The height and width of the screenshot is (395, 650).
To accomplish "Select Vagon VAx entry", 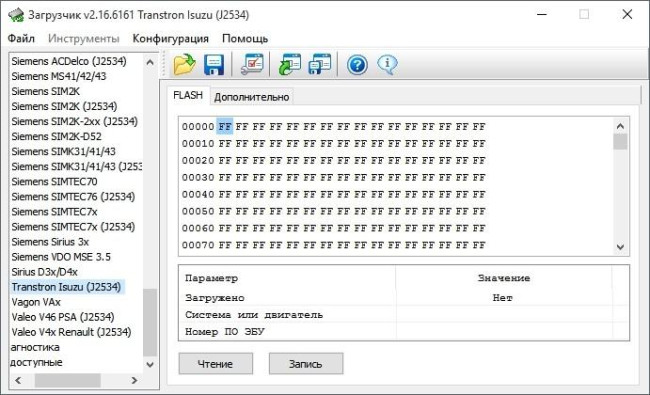I will point(36,302).
